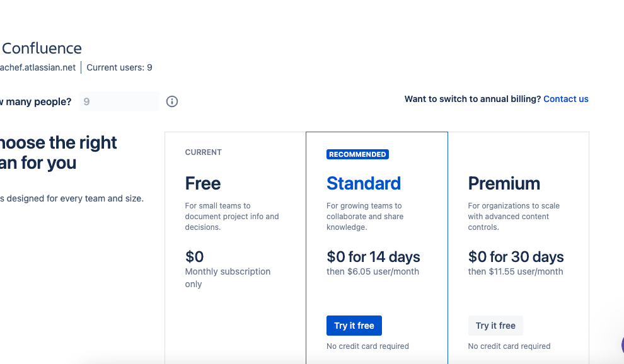
Task: Click then $6.05 user/month pricing text
Action: coord(373,271)
